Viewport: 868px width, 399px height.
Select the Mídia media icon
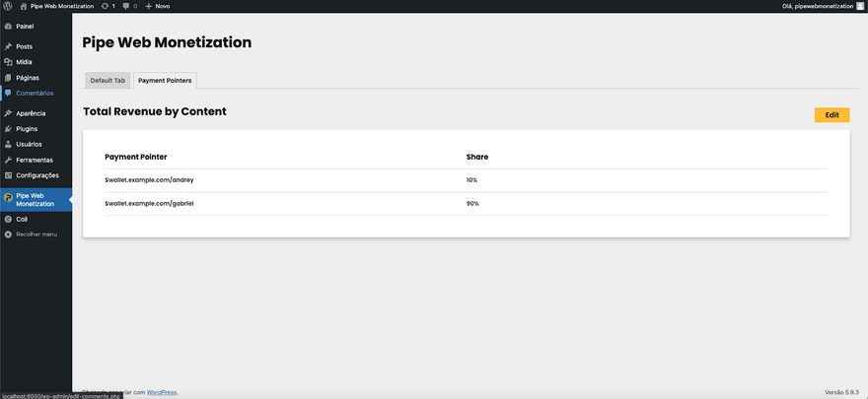coord(8,62)
